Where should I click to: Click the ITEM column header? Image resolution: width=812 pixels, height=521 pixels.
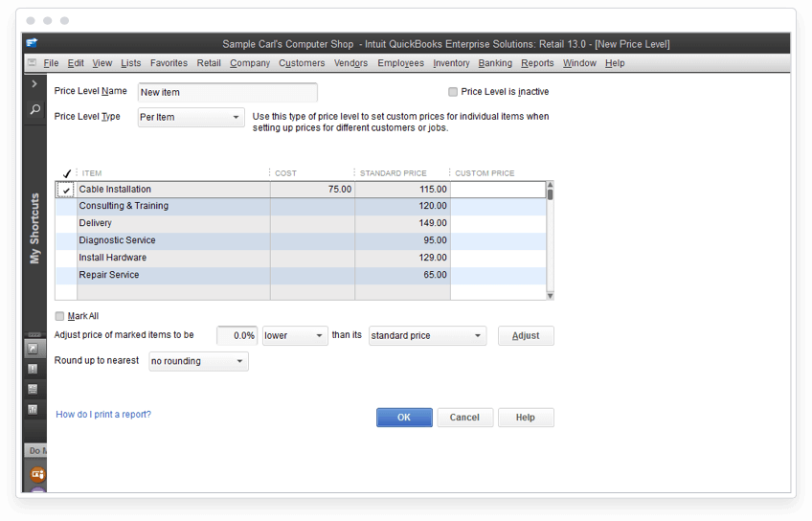92,173
